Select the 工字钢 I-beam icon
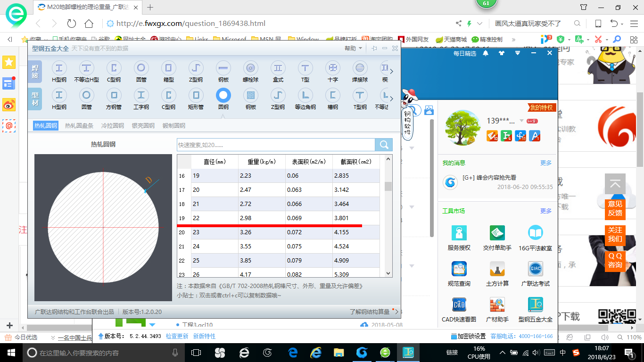 click(x=141, y=99)
